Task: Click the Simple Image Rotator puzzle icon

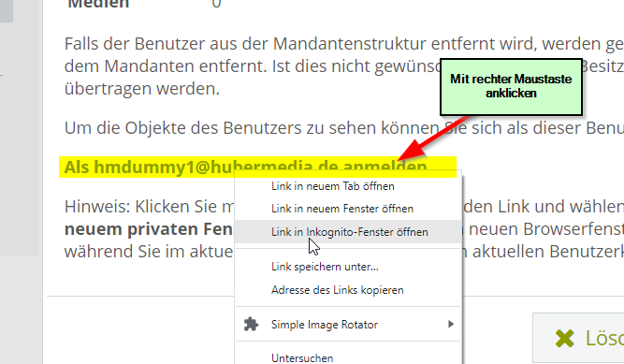Action: tap(251, 324)
